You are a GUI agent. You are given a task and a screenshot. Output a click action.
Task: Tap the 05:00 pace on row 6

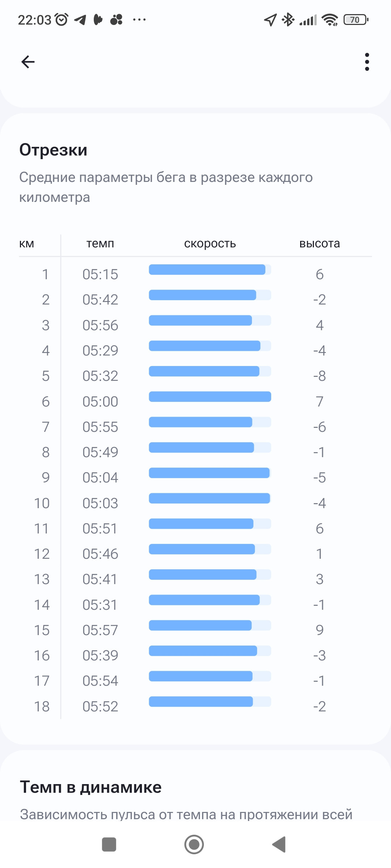coord(100,402)
